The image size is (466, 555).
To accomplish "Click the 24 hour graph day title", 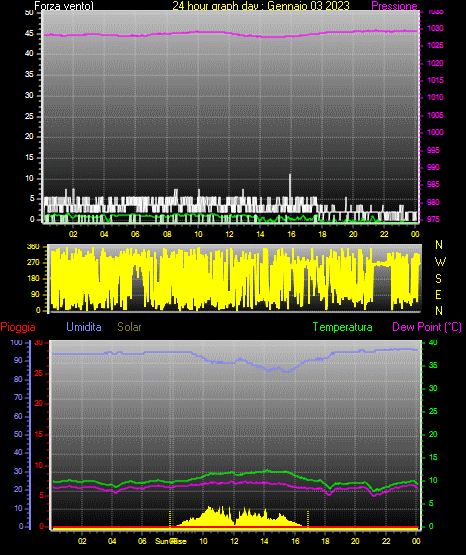I will point(261,6).
